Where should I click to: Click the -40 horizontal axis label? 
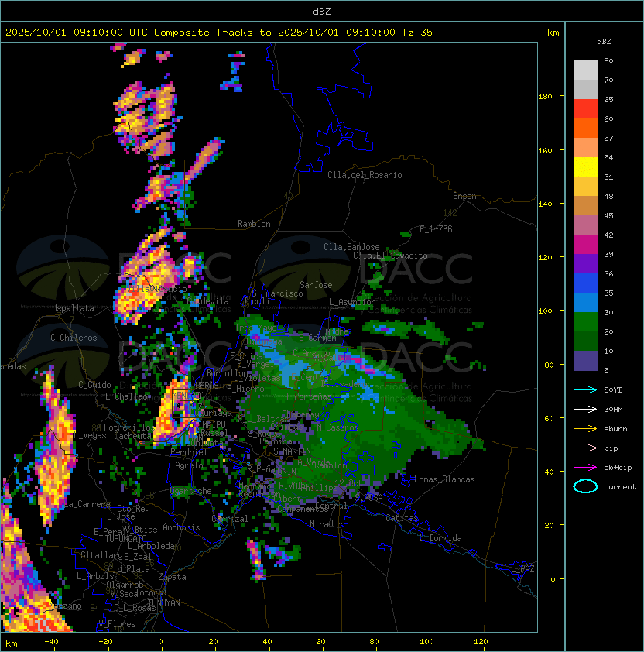tap(52, 641)
